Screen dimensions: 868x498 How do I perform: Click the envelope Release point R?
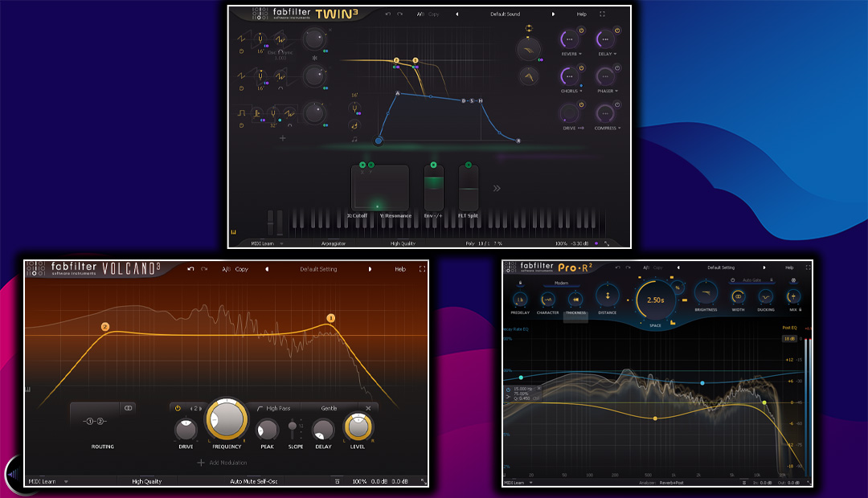[x=518, y=141]
